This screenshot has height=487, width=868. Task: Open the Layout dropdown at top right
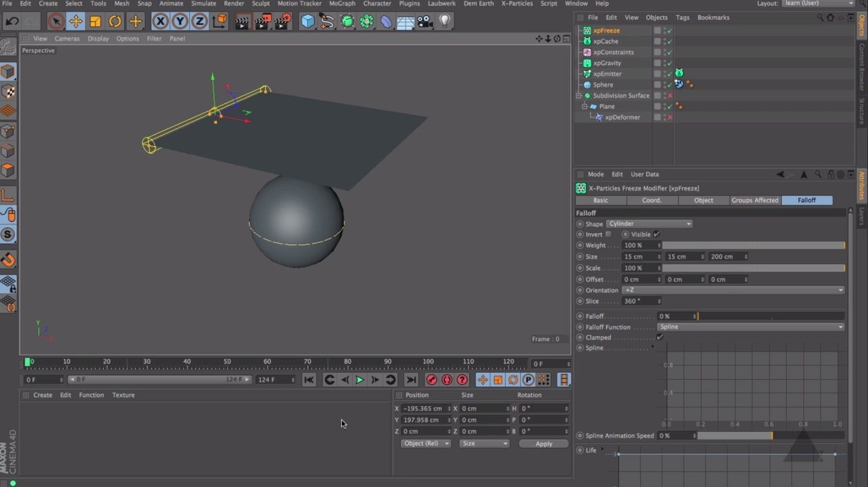pyautogui.click(x=819, y=4)
